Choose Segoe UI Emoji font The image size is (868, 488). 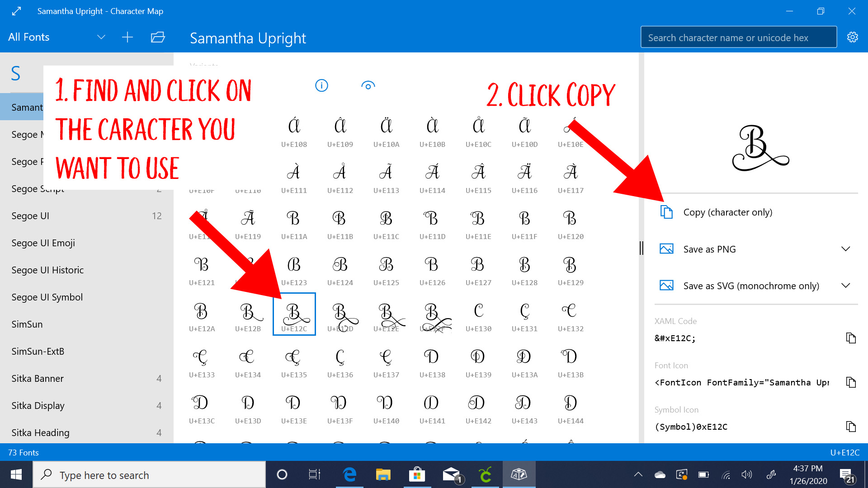pyautogui.click(x=86, y=243)
